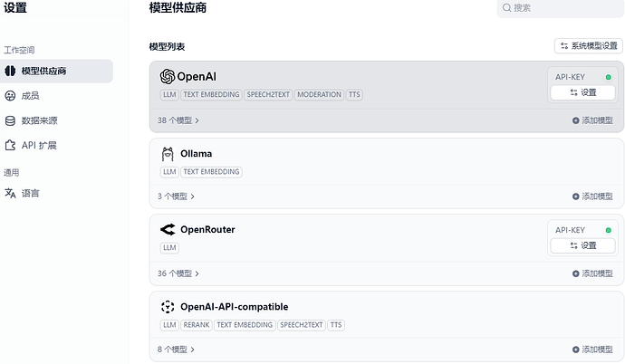Screen dimensions: 625x364
Task: Click the OpenRouter logo icon
Action: pos(167,230)
